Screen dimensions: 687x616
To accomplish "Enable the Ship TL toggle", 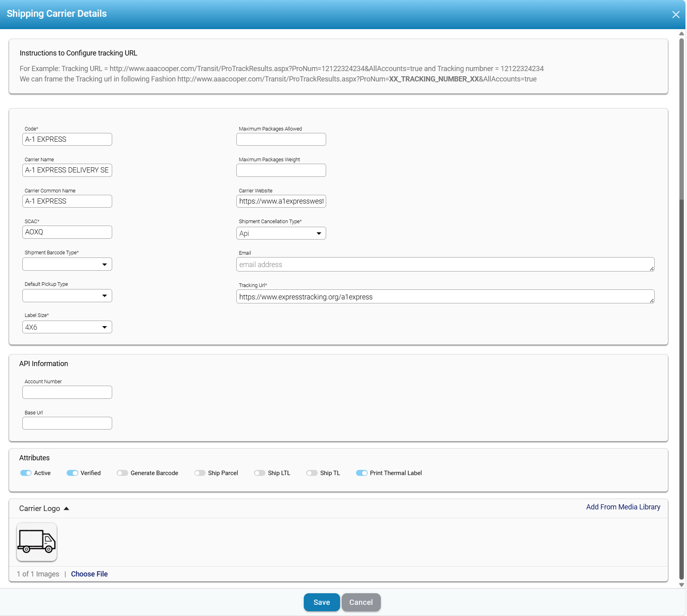I will tap(312, 473).
